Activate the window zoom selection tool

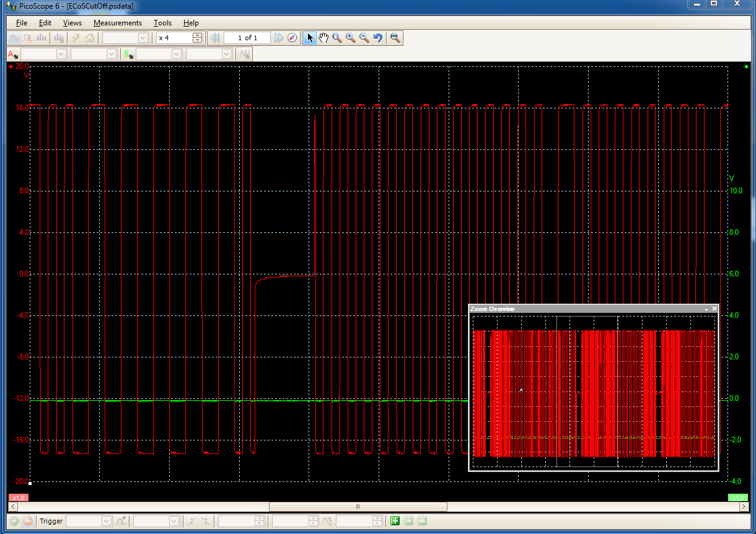point(337,38)
